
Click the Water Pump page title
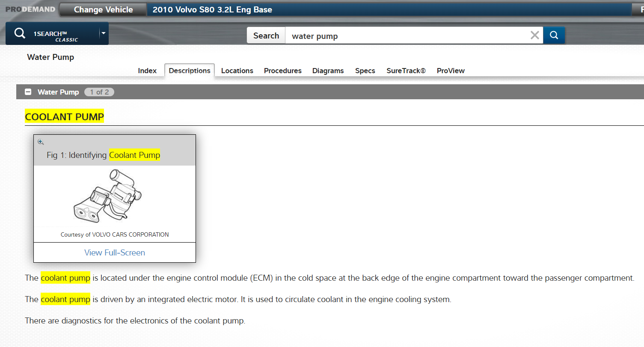click(x=50, y=57)
